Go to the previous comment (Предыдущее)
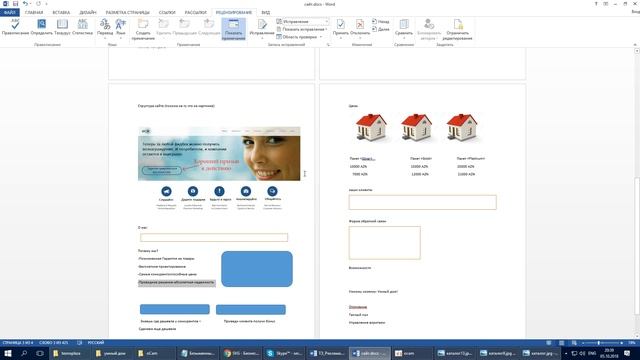The width and height of the screenshot is (640, 360). click(184, 27)
